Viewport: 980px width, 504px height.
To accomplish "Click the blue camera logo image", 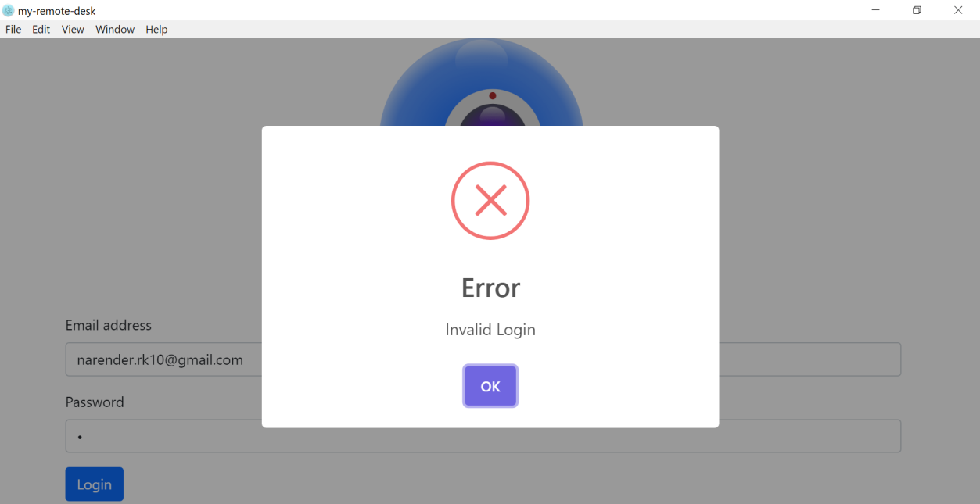I will [x=482, y=83].
